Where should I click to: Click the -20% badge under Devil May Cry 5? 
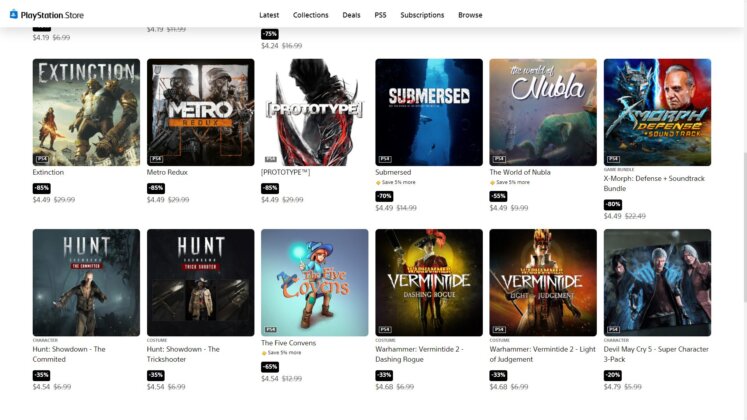coord(613,375)
